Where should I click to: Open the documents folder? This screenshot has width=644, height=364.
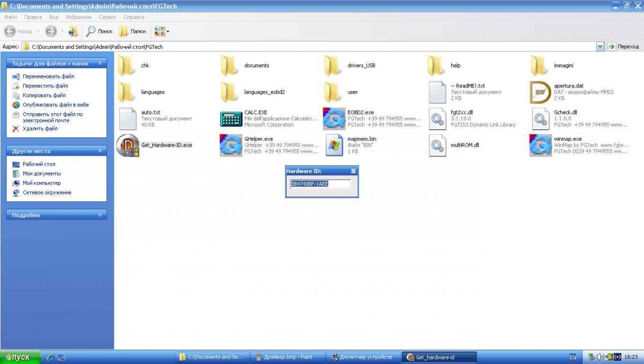pyautogui.click(x=231, y=65)
